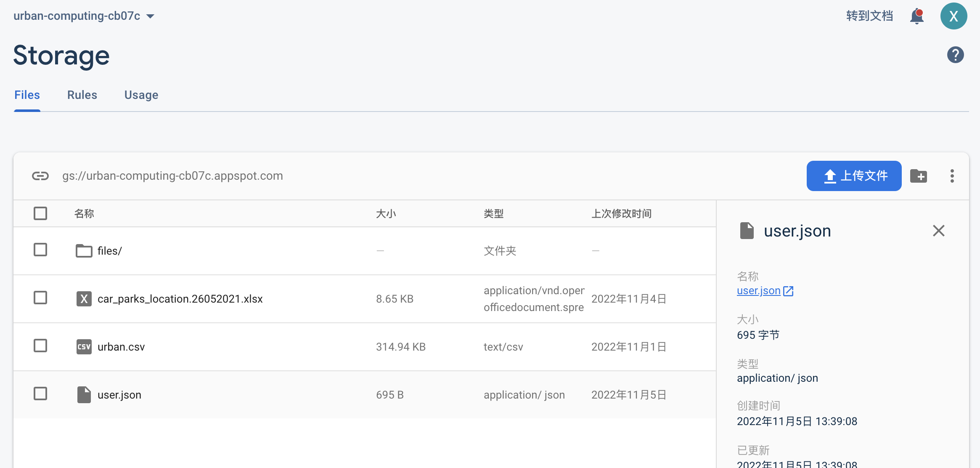
Task: Toggle the select-all files checkbox
Action: point(40,213)
